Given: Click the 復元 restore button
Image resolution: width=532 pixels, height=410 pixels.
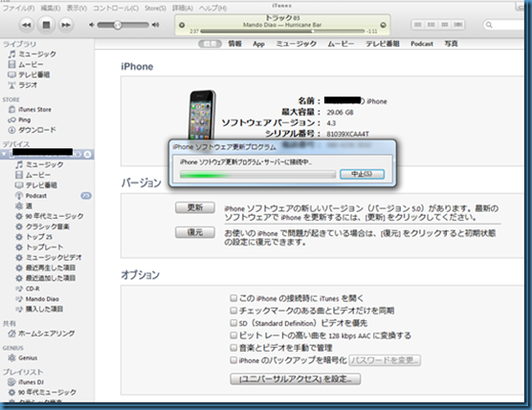Looking at the screenshot, I should coord(195,232).
